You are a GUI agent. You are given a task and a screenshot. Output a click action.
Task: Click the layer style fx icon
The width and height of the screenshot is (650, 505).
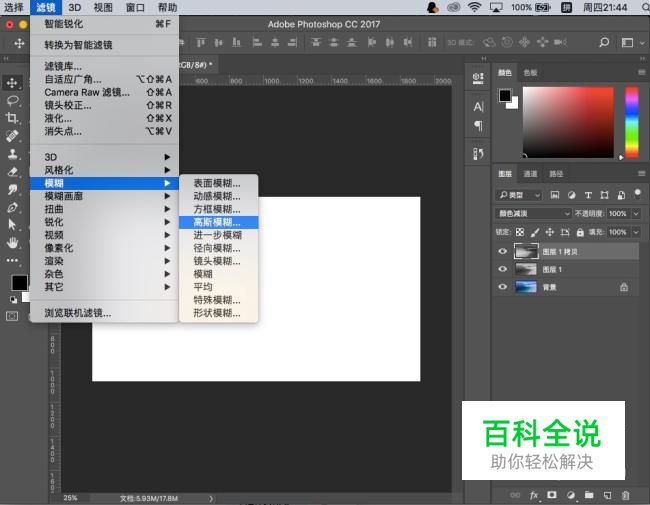click(534, 494)
